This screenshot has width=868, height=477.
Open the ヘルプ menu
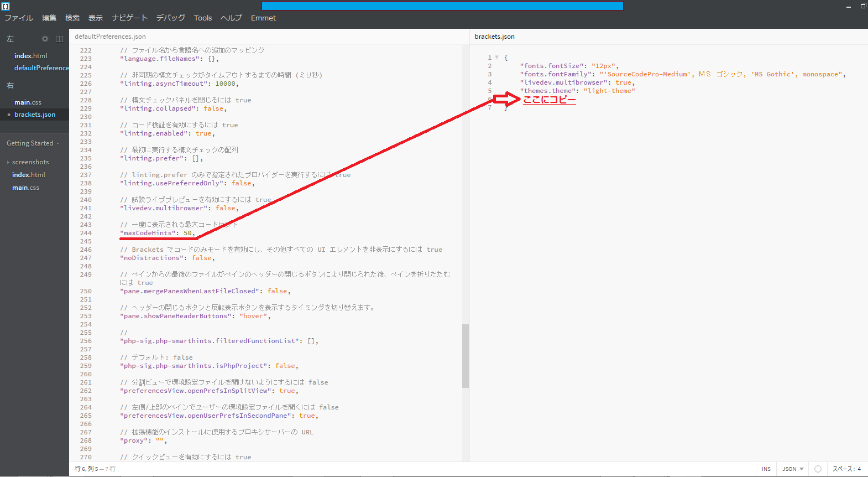click(x=231, y=18)
